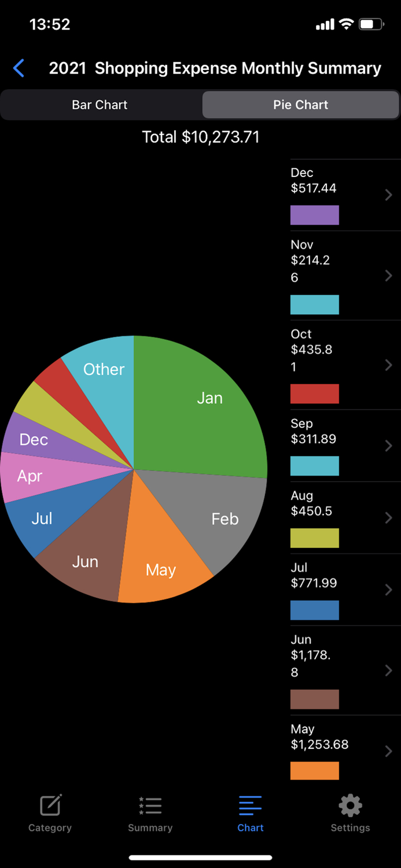Tap the Other slice in the chart
Viewport: 401px width, 868px height.
(x=104, y=369)
